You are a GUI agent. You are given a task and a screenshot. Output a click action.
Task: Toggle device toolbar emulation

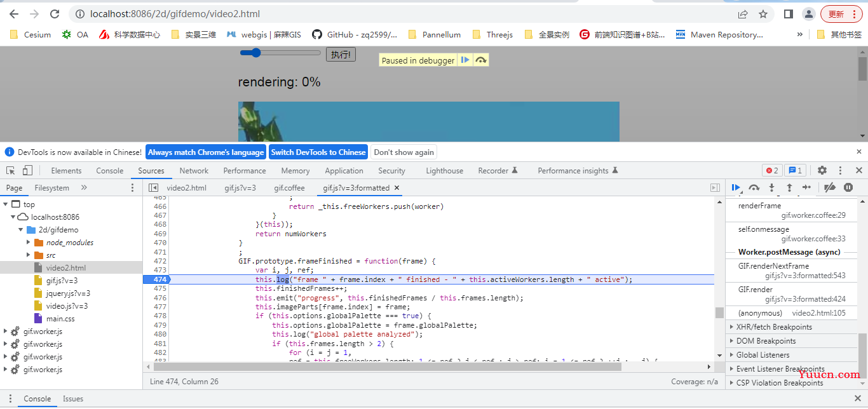(27, 170)
